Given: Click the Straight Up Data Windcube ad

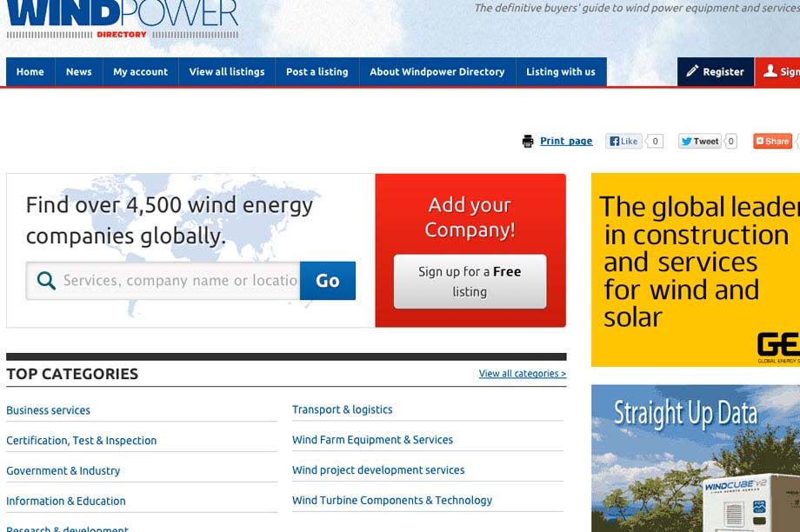Looking at the screenshot, I should (696, 459).
